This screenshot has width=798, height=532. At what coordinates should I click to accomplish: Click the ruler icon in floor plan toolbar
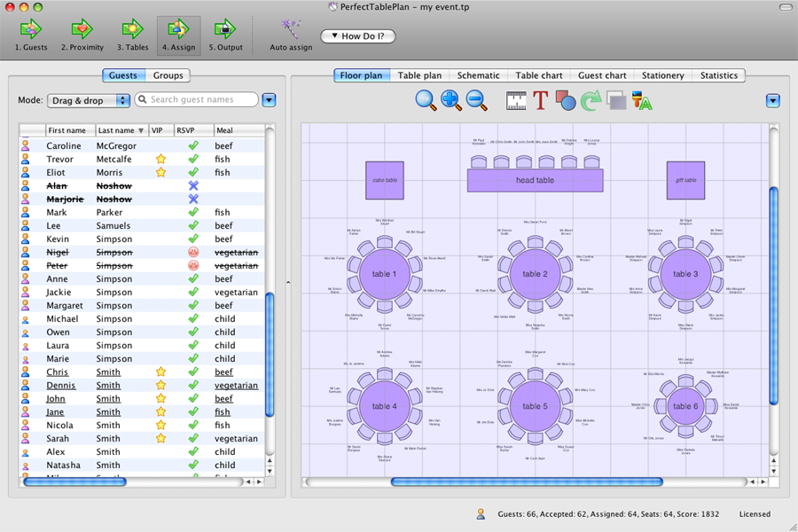point(516,101)
